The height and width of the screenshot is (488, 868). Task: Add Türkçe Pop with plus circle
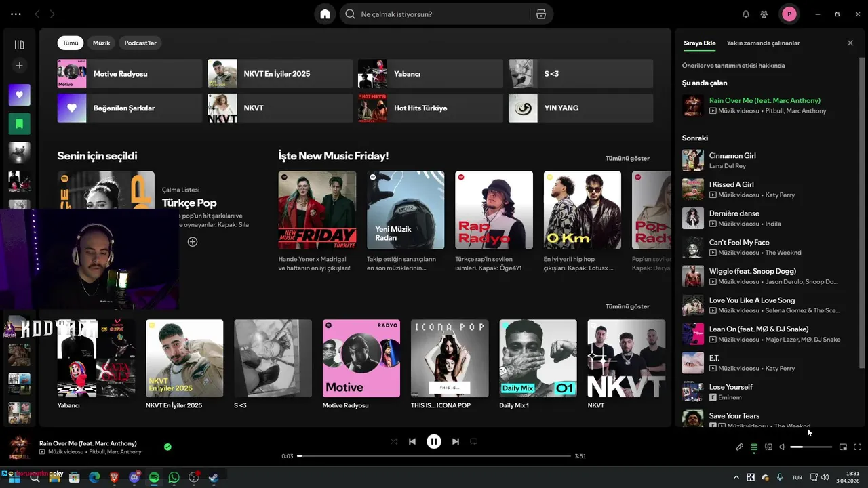pyautogui.click(x=193, y=241)
